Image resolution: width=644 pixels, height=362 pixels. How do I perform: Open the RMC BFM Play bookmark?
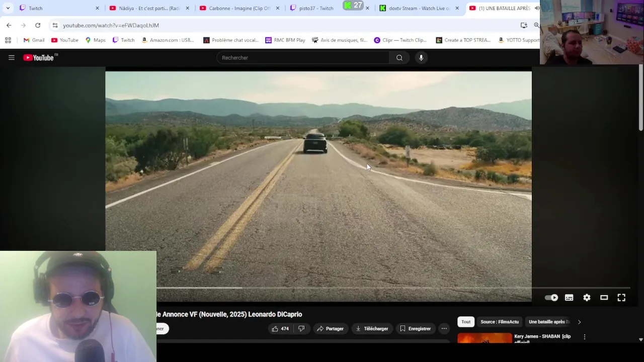click(x=285, y=40)
